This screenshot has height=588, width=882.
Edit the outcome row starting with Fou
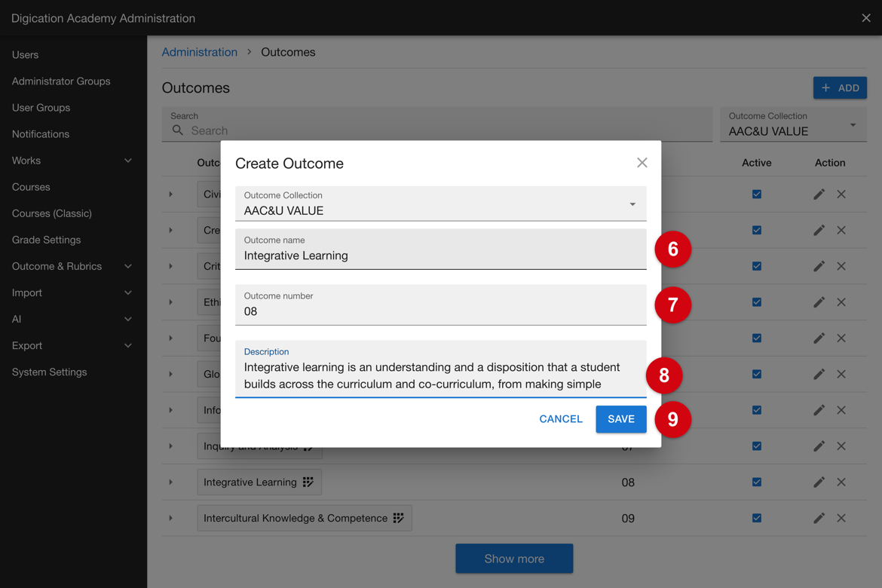[x=819, y=338]
